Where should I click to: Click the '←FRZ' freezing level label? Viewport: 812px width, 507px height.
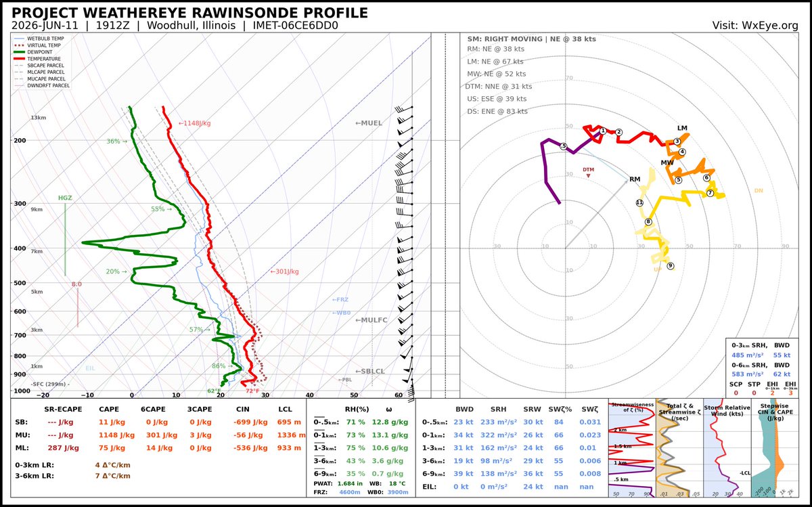click(340, 299)
